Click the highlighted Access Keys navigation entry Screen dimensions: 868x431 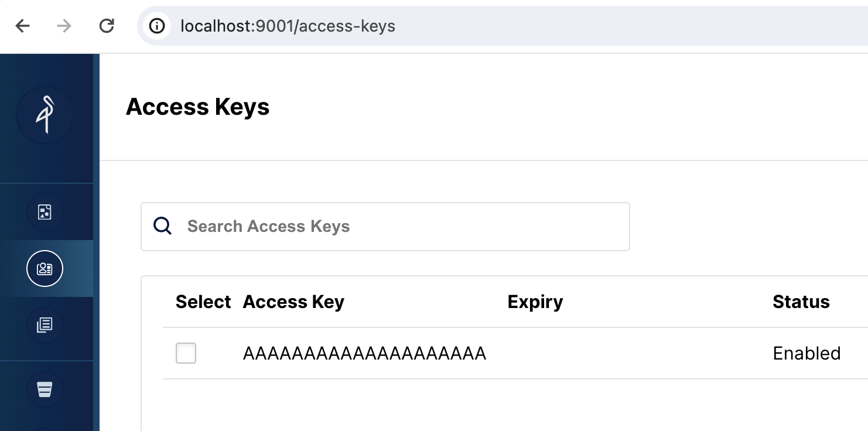pyautogui.click(x=45, y=268)
